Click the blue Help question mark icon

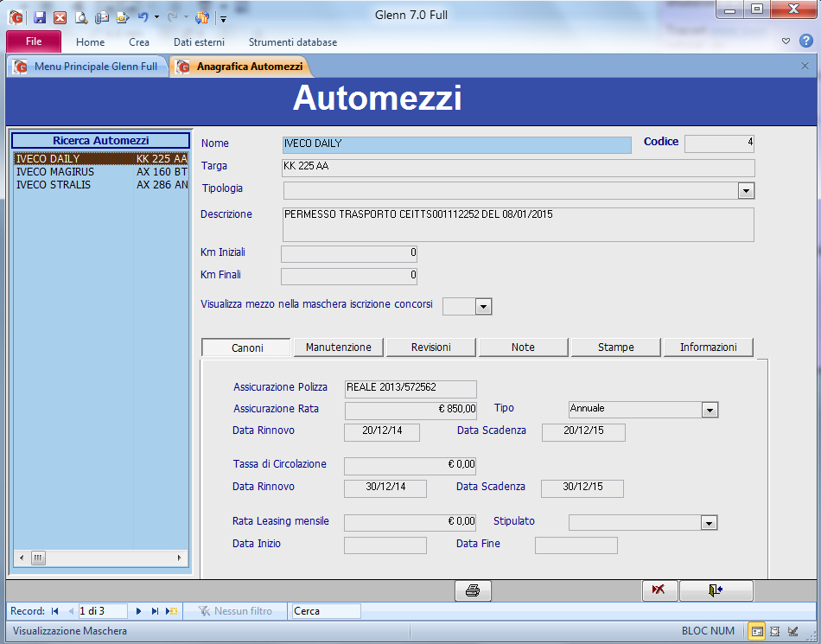[x=806, y=41]
